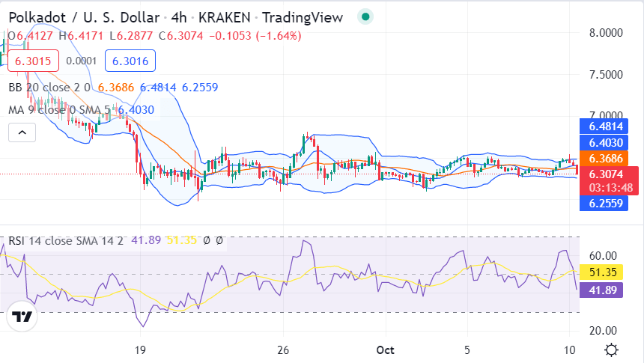Click the 5 date axis label
Screen dimensions: 644x363
pyautogui.click(x=467, y=350)
